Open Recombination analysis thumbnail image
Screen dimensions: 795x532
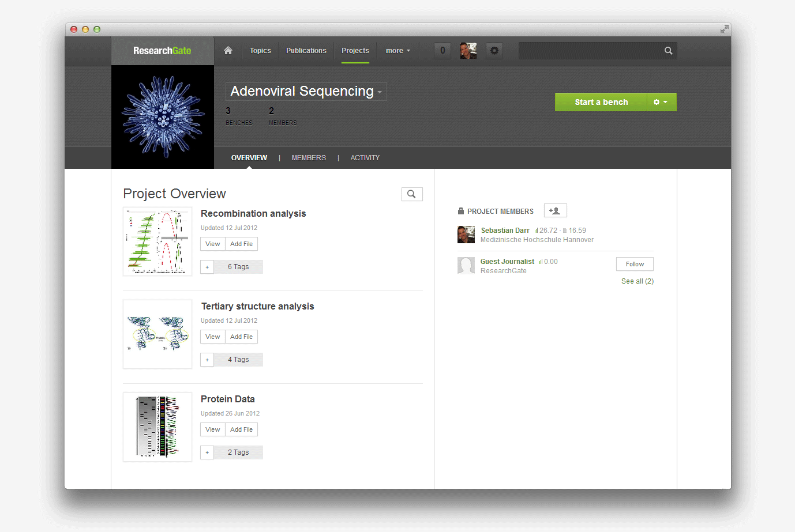pyautogui.click(x=157, y=242)
